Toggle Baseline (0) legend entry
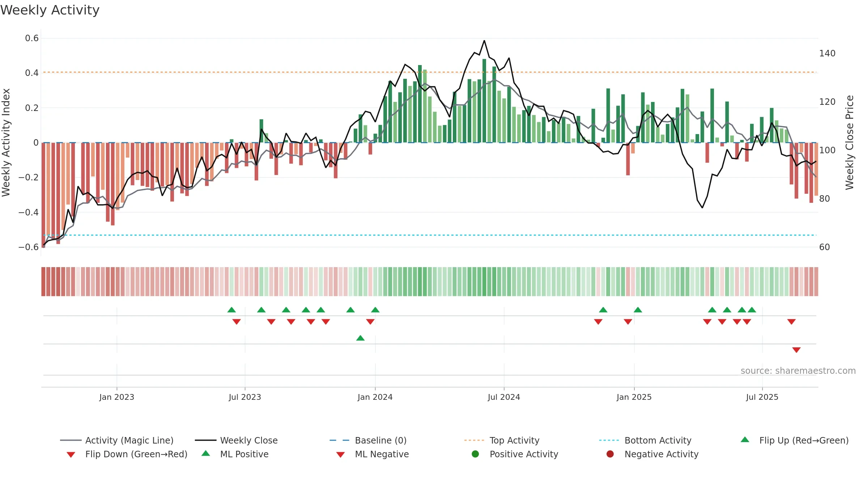The height and width of the screenshot is (488, 868). (368, 440)
